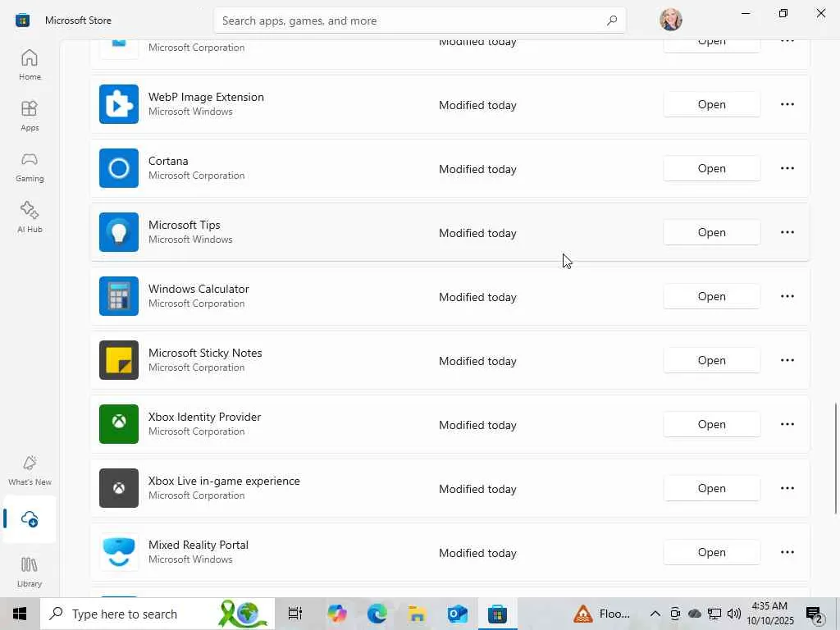The width and height of the screenshot is (840, 630).
Task: Select the Downloads cloud icon in sidebar
Action: 30,519
